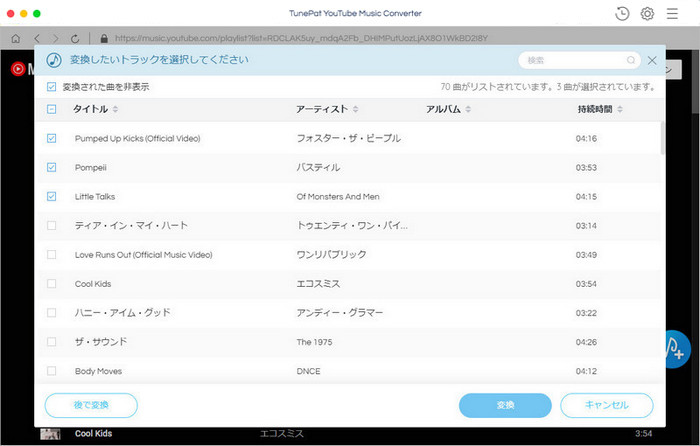
Task: Sort by タイトル column arrows
Action: [x=116, y=109]
